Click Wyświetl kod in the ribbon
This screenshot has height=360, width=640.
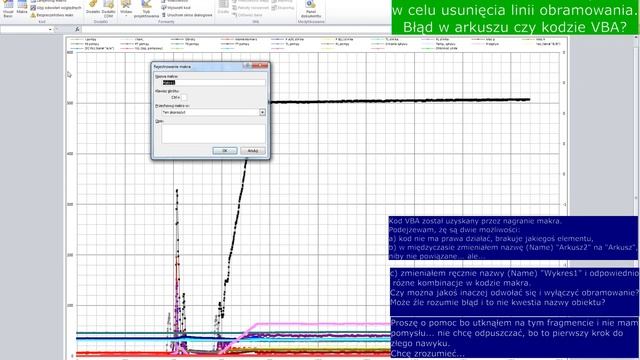tap(176, 8)
